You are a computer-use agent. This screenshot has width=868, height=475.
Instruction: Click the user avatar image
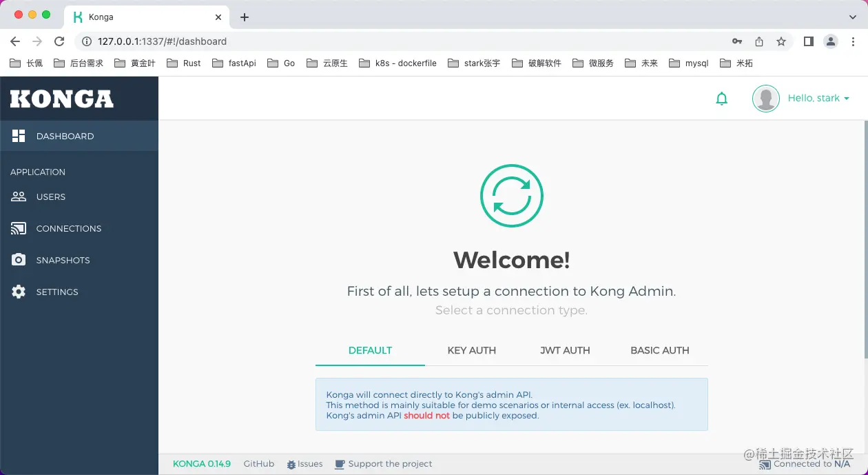[766, 99]
